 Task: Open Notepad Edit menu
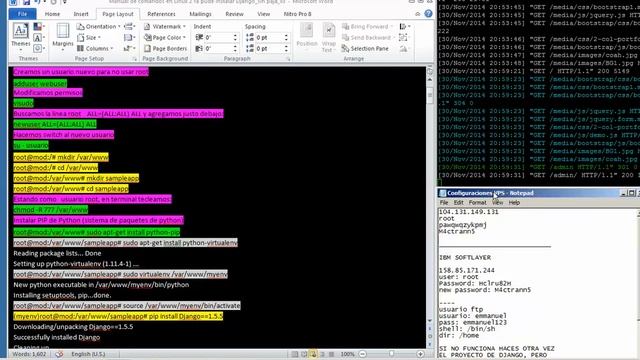coord(459,202)
